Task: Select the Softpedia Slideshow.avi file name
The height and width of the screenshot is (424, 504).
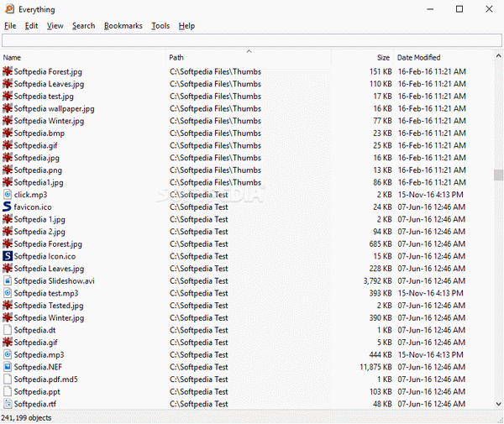Action: 55,281
